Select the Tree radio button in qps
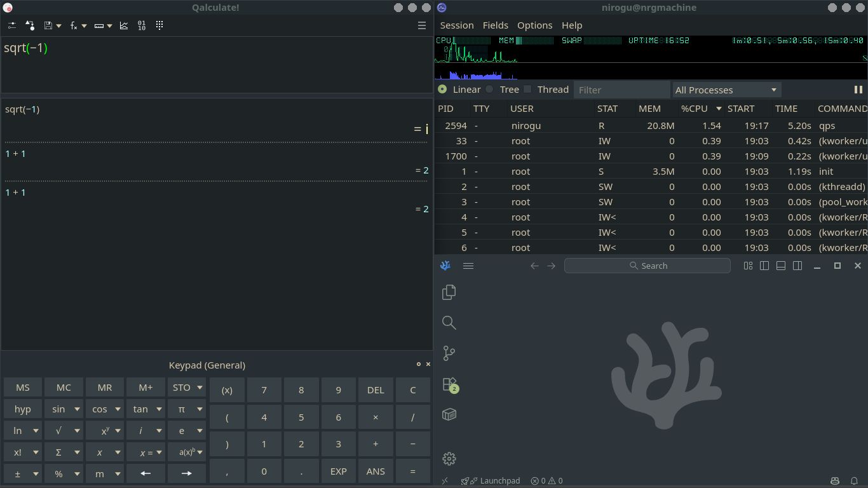This screenshot has height=488, width=868. click(x=489, y=89)
